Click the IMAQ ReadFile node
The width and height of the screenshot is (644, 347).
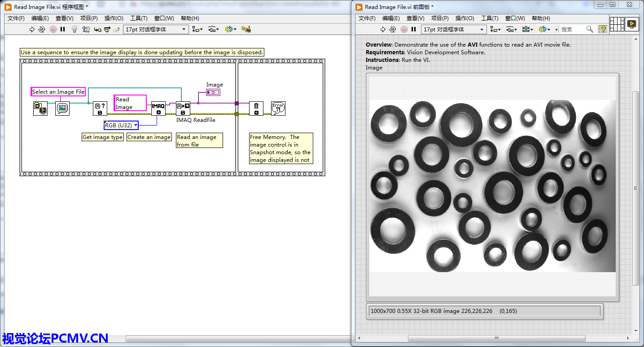pyautogui.click(x=183, y=108)
